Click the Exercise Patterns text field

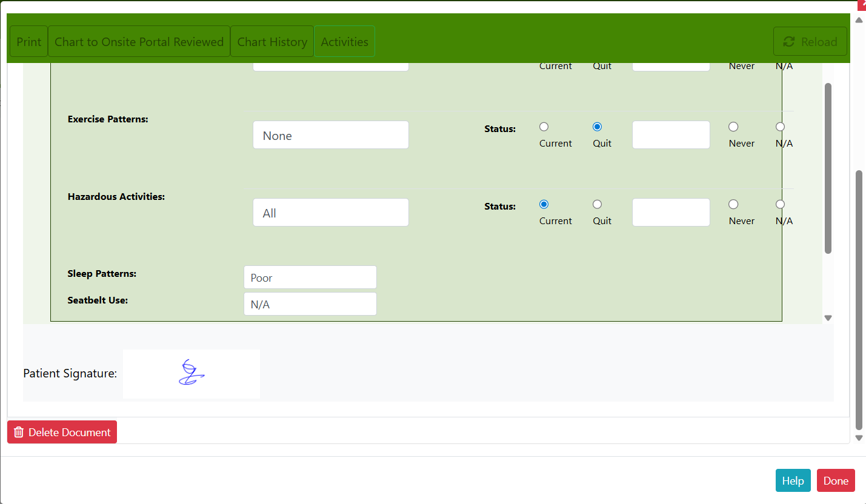(330, 135)
